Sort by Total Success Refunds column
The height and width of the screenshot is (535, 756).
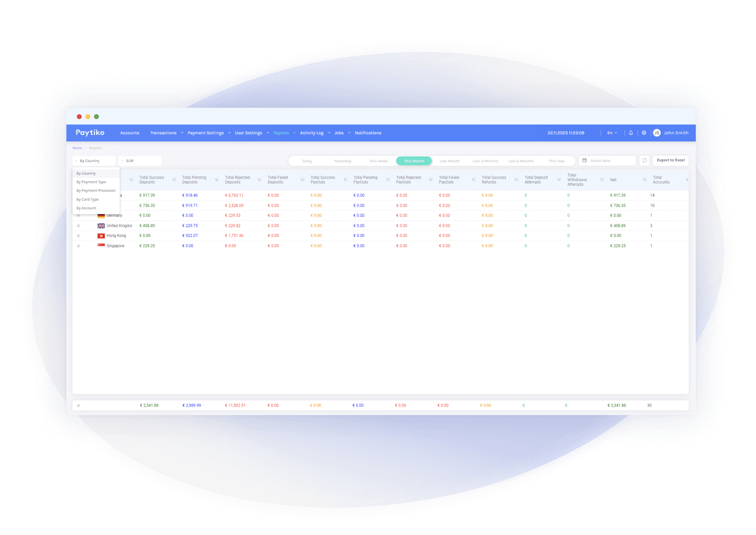(x=516, y=180)
